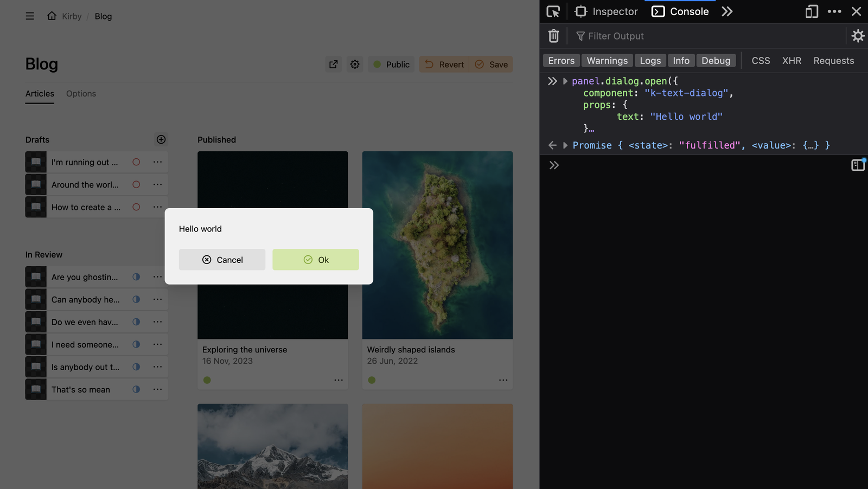The width and height of the screenshot is (868, 489).
Task: Go to Kirby breadcrumb link
Action: pyautogui.click(x=72, y=16)
